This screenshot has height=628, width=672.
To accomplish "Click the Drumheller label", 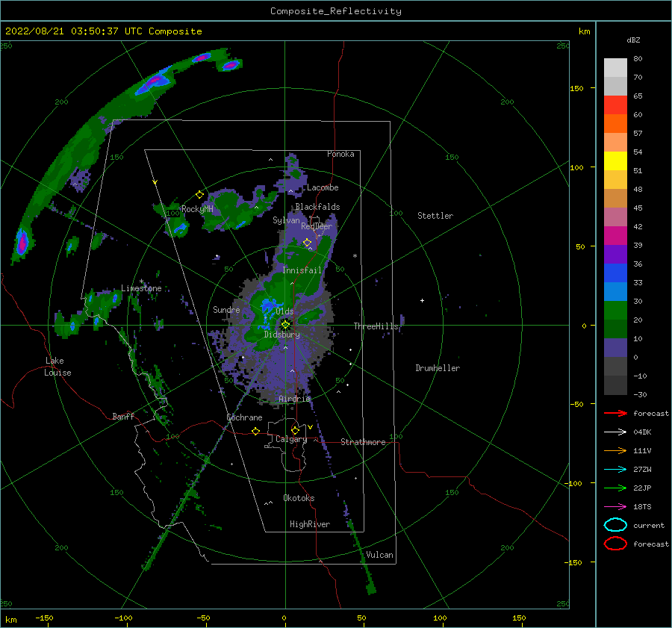I will [x=438, y=368].
